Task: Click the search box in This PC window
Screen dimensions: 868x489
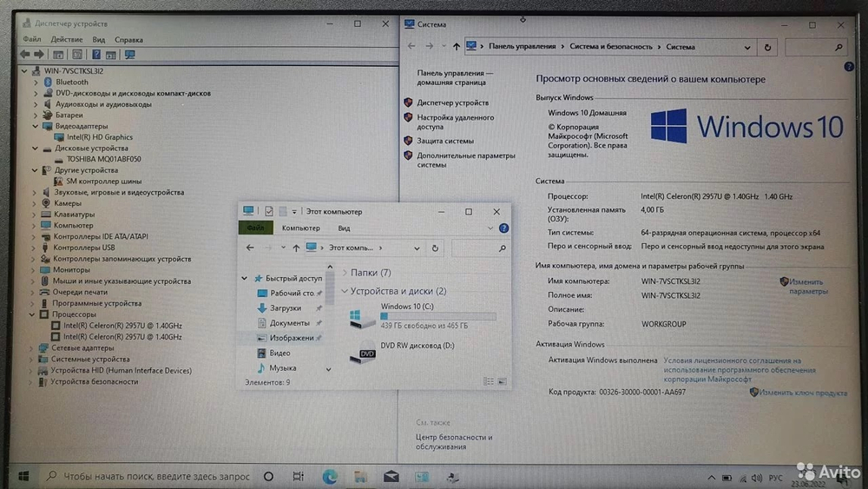Action: point(479,248)
